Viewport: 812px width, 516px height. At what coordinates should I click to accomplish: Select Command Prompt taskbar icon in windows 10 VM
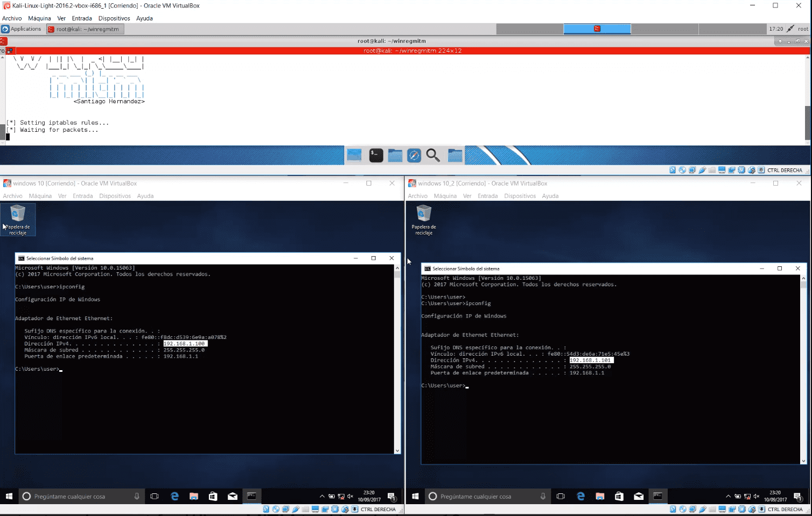tap(251, 496)
